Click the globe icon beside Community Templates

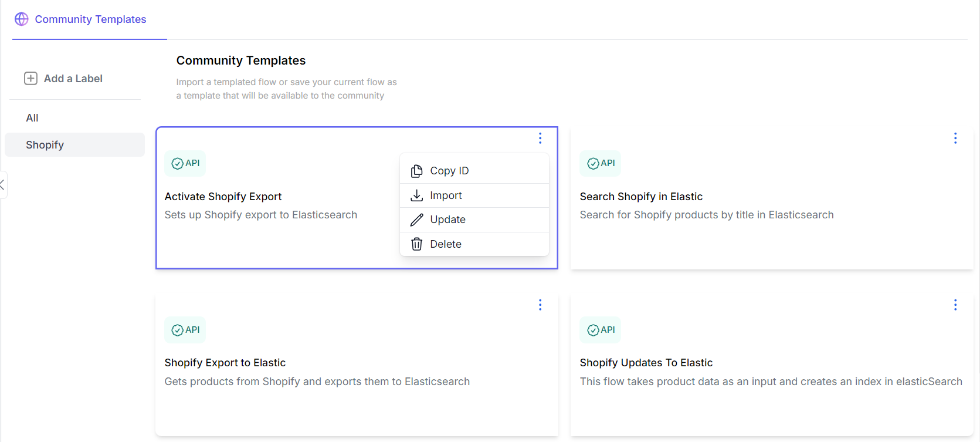[x=22, y=19]
